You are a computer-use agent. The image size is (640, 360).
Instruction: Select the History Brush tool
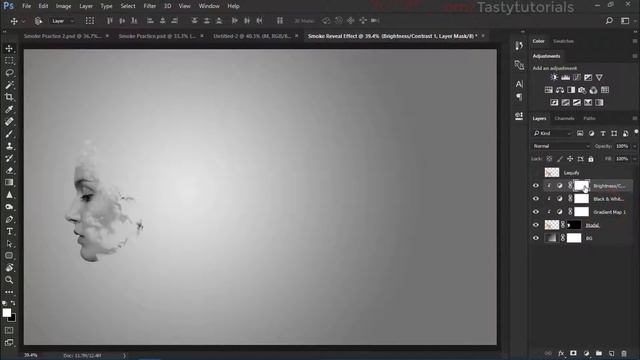point(9,158)
